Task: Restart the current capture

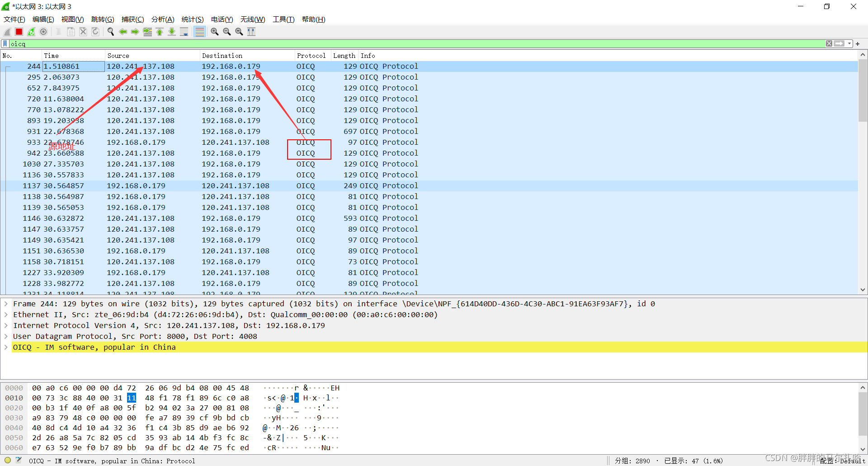Action: pos(31,32)
